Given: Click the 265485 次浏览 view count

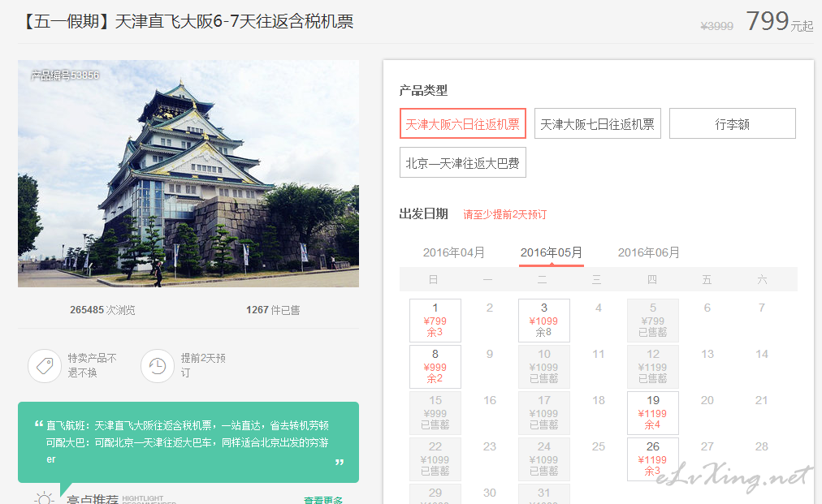Looking at the screenshot, I should coord(102,310).
